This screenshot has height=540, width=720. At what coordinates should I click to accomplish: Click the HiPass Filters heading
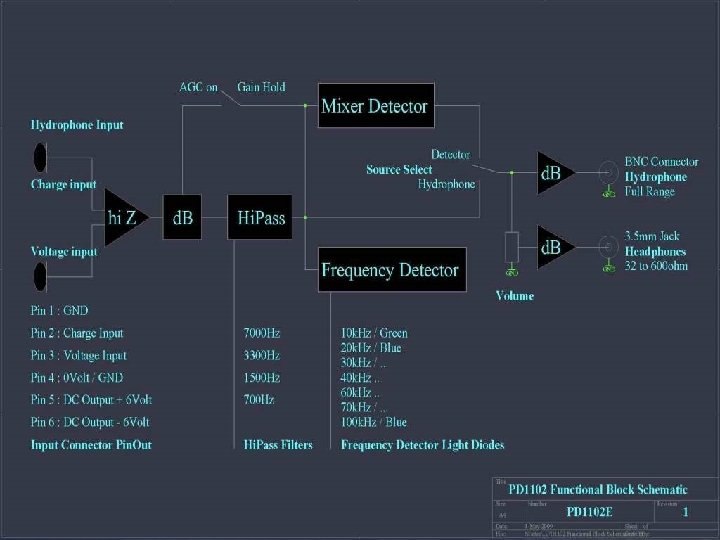click(278, 444)
